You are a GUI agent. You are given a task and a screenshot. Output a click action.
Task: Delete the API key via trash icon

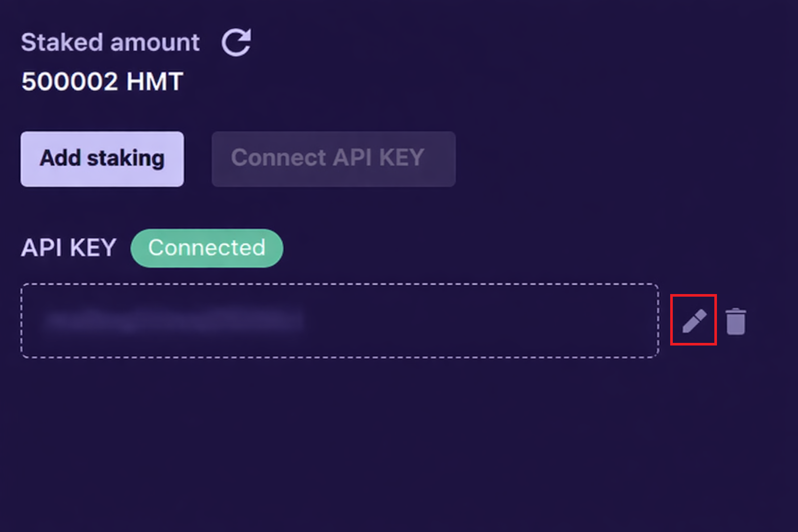pyautogui.click(x=736, y=322)
